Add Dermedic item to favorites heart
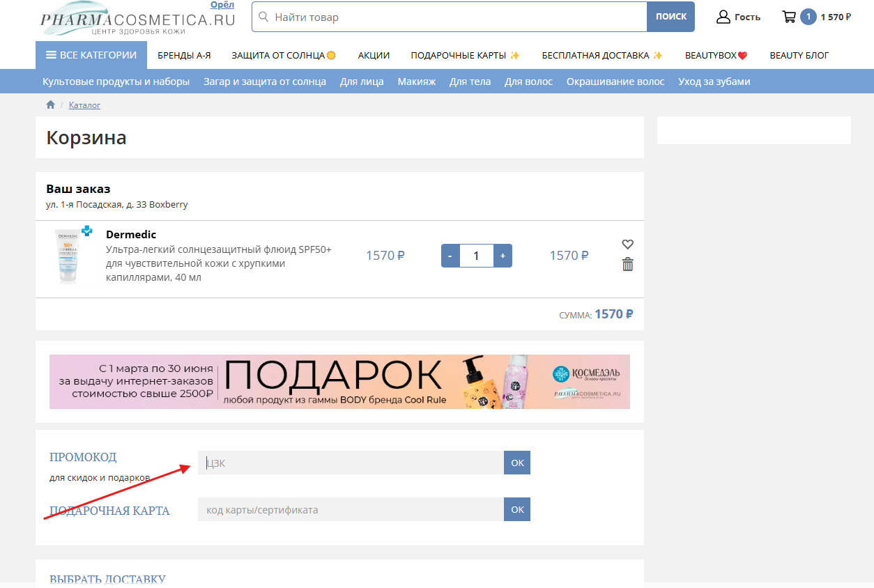This screenshot has width=874, height=588. tap(628, 245)
